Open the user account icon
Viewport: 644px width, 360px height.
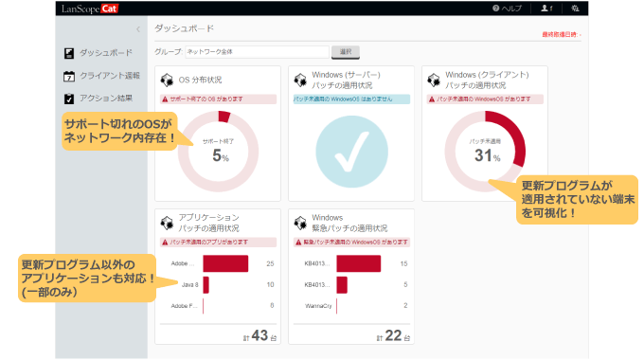[x=545, y=9]
